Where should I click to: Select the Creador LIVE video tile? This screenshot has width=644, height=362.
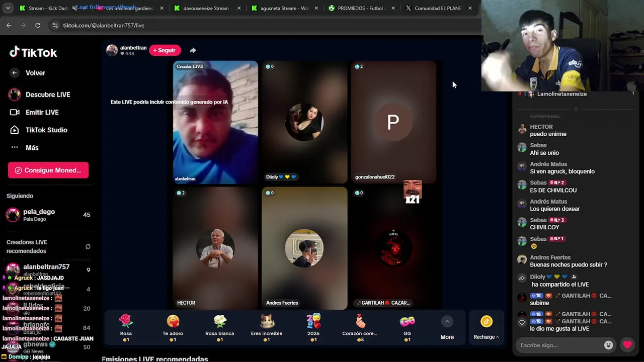[215, 122]
